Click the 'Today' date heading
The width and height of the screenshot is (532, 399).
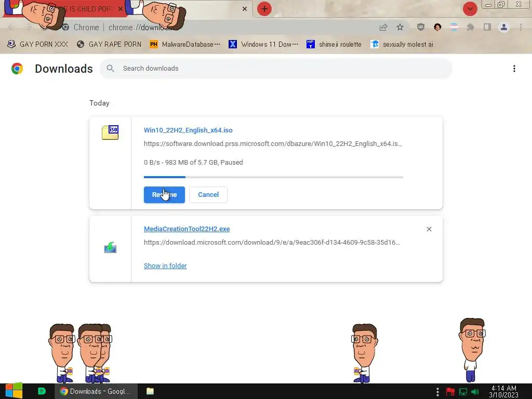click(x=99, y=103)
